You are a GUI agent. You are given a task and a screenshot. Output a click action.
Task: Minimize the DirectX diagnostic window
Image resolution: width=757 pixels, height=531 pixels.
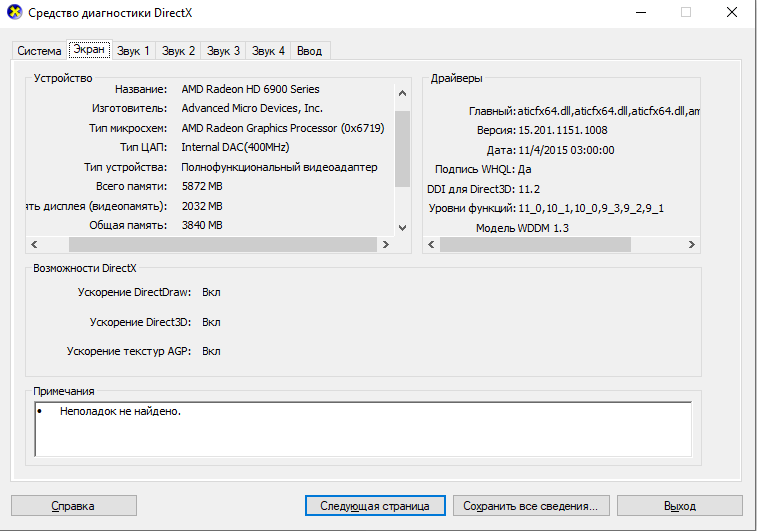coord(641,12)
